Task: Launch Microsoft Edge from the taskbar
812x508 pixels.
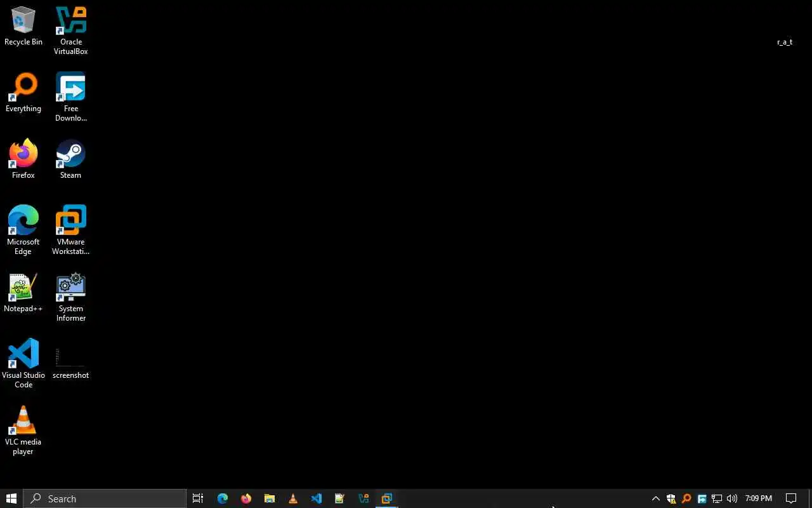Action: pyautogui.click(x=223, y=498)
